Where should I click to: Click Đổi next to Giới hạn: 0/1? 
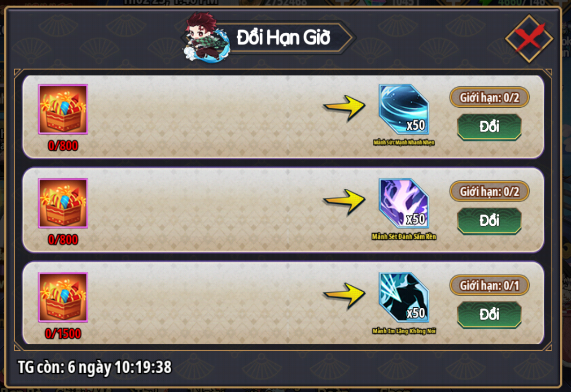pos(489,315)
